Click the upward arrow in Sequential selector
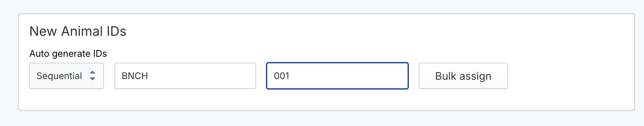 coord(92,73)
